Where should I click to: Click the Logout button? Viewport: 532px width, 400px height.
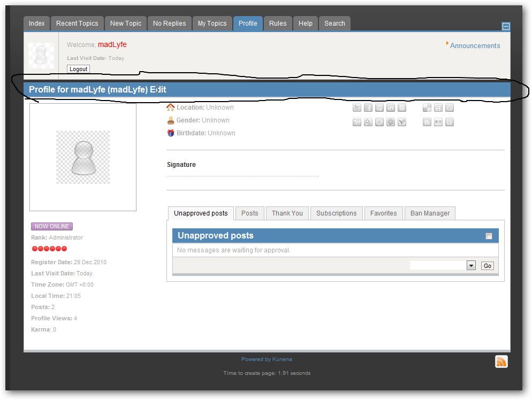pyautogui.click(x=78, y=69)
